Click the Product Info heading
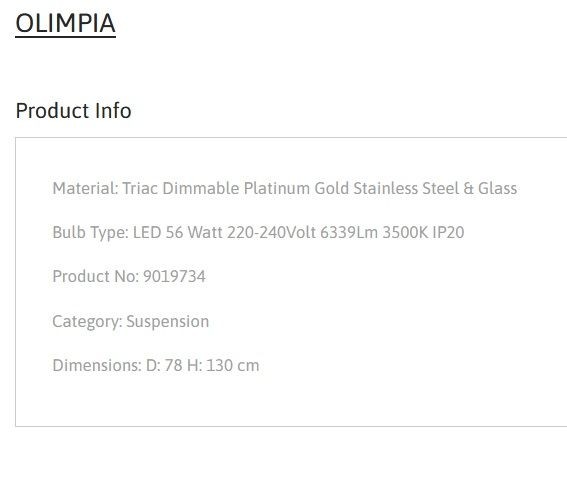The width and height of the screenshot is (567, 502). point(73,111)
